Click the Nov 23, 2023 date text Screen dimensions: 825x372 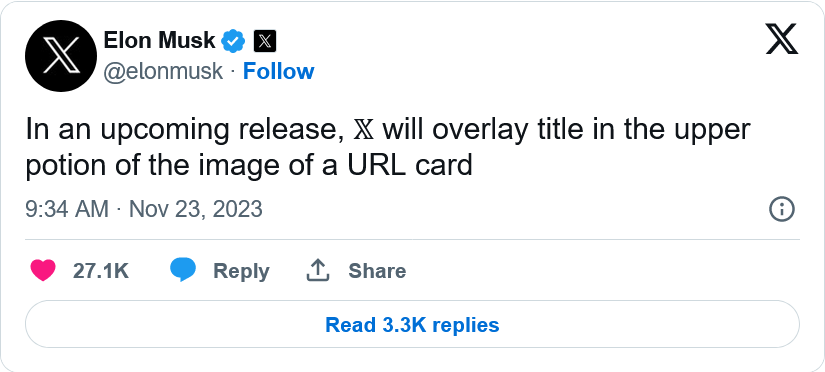[196, 209]
